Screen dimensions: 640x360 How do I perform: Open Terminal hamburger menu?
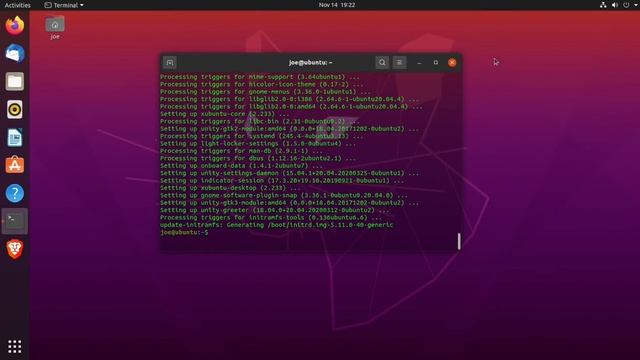point(399,62)
